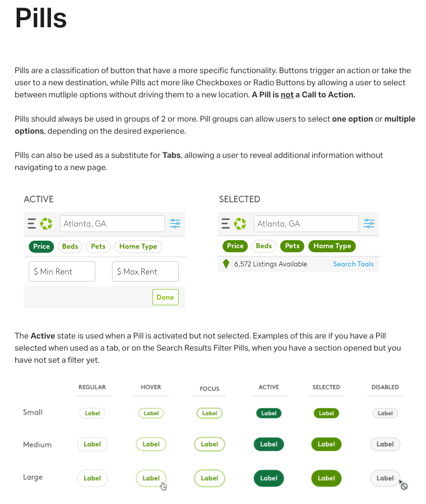The width and height of the screenshot is (426, 504).
Task: Click green logo in SELECTED example
Action: click(240, 223)
